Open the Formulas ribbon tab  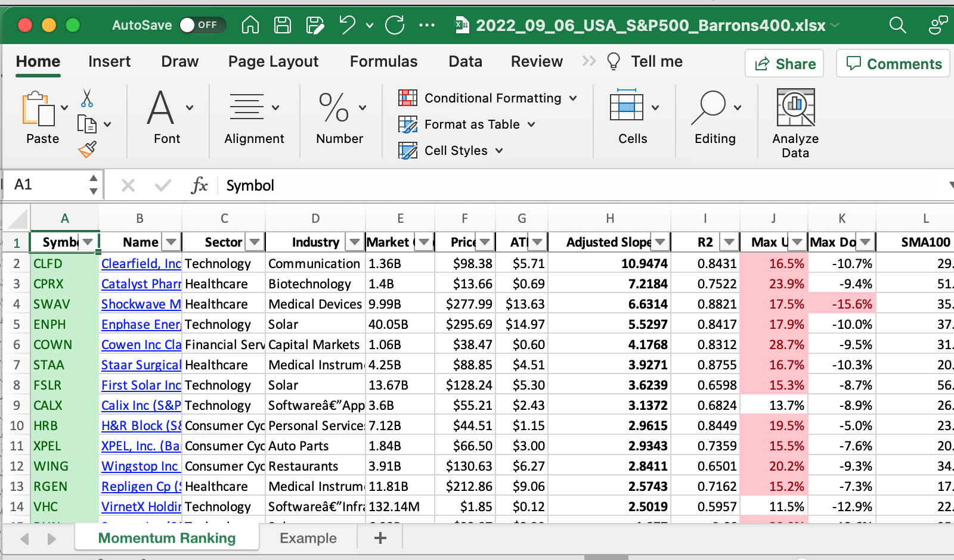383,61
